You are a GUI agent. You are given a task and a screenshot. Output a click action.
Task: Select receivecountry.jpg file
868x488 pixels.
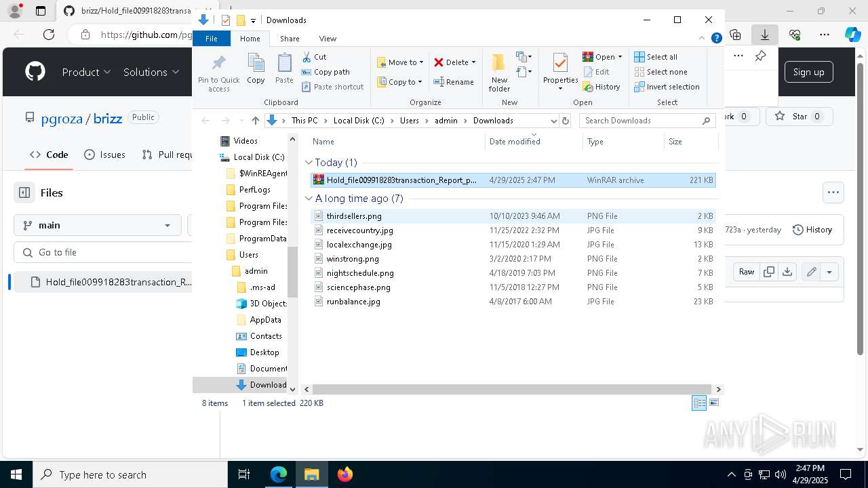click(513, 230)
